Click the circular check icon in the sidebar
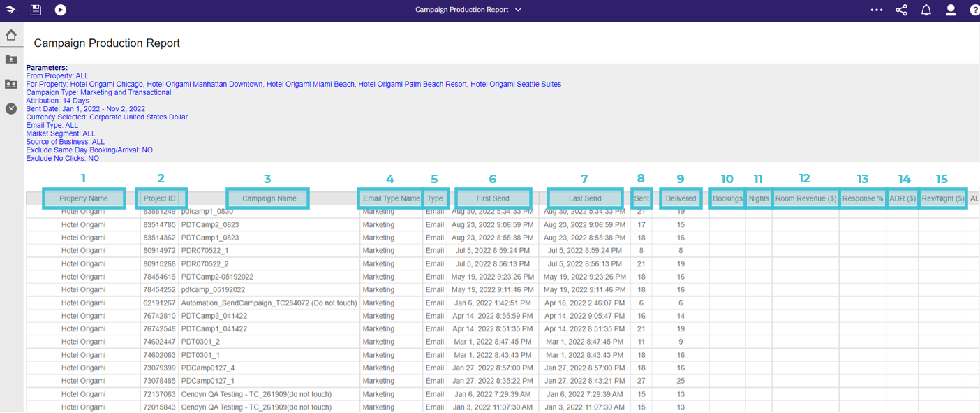This screenshot has width=980, height=413. pyautogui.click(x=11, y=108)
